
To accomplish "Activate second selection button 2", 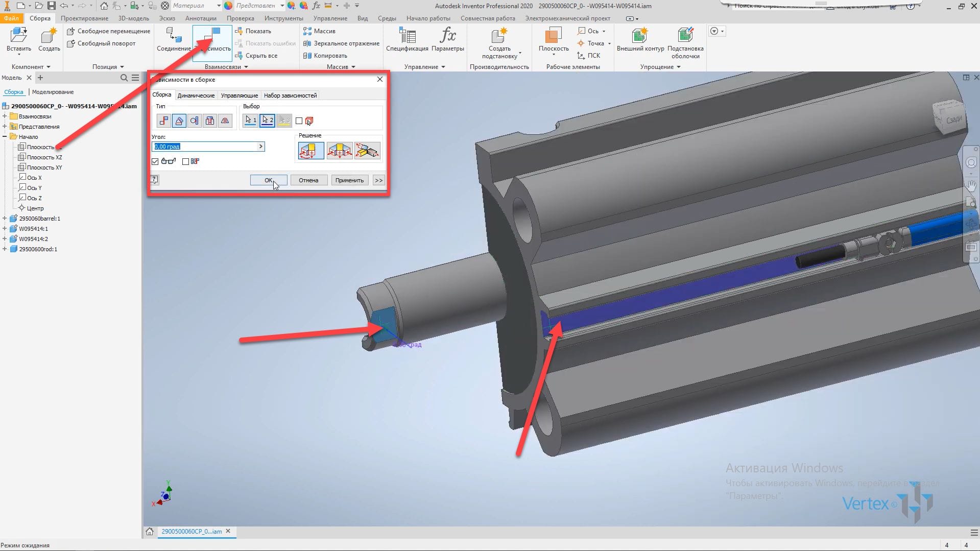I will coord(267,121).
